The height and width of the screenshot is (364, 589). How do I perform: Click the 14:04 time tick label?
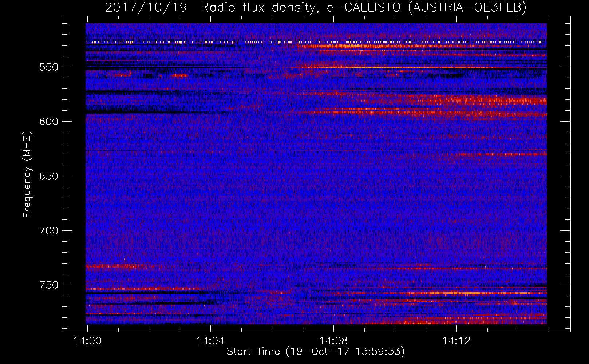pos(210,341)
